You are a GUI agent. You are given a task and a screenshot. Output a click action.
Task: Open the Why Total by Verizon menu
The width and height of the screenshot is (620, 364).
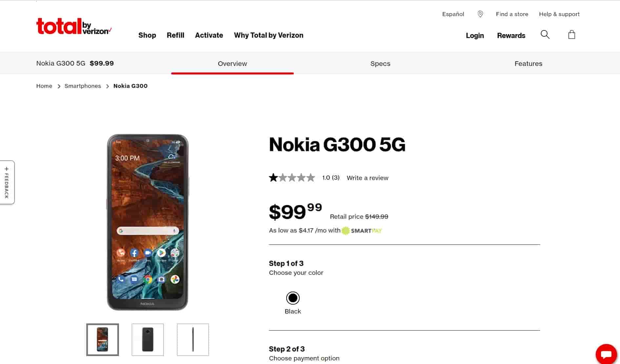[x=269, y=35]
